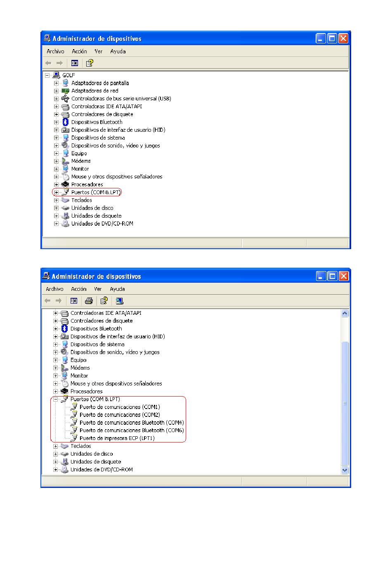Open Ayuda menu in top window
This screenshot has height=573, width=392.
(x=118, y=51)
